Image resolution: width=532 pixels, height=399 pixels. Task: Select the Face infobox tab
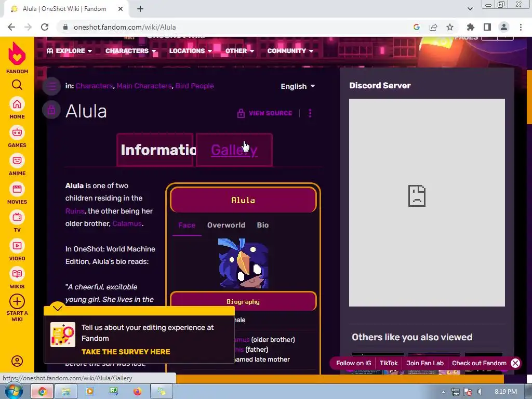[187, 225]
